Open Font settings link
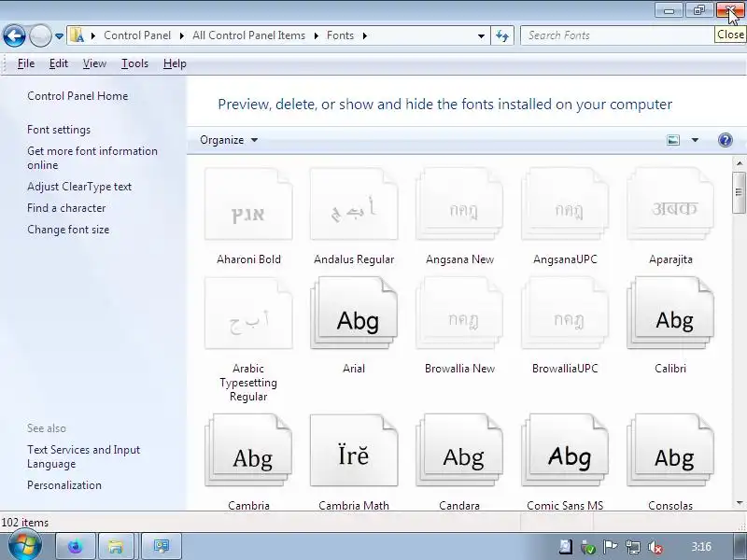Image resolution: width=747 pixels, height=560 pixels. [x=59, y=130]
